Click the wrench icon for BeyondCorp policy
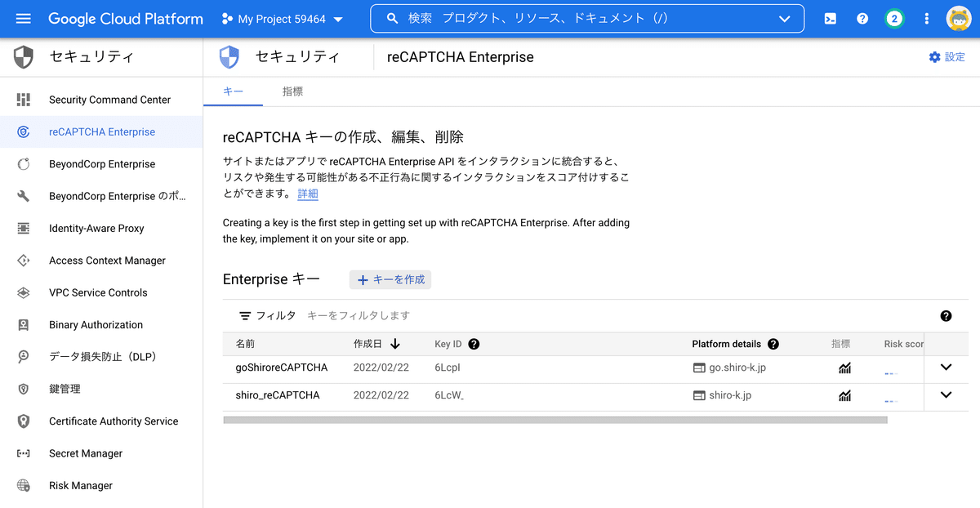Image resolution: width=980 pixels, height=508 pixels. [x=24, y=196]
